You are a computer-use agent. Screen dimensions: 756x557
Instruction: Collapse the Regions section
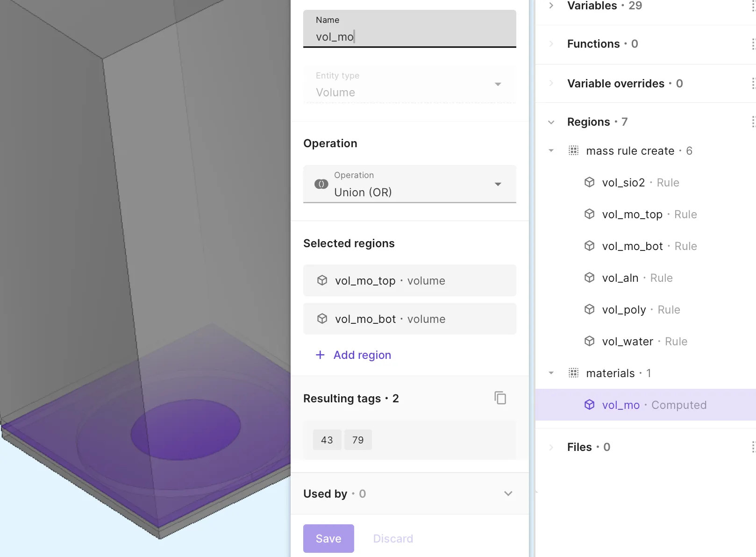(x=551, y=122)
